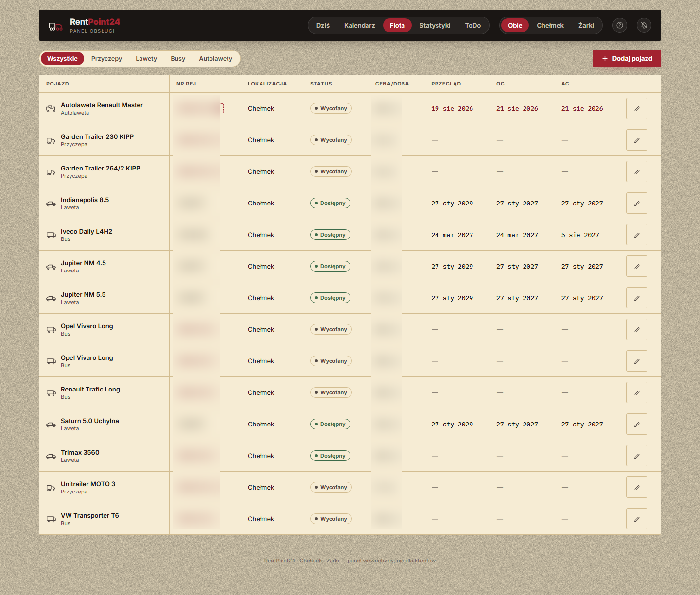The image size is (700, 595).
Task: Click the car icon beside Trimax 3560
Action: tap(51, 456)
